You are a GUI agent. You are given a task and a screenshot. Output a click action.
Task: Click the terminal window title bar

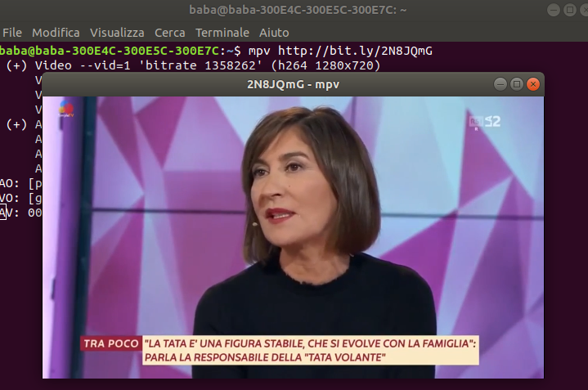point(298,10)
